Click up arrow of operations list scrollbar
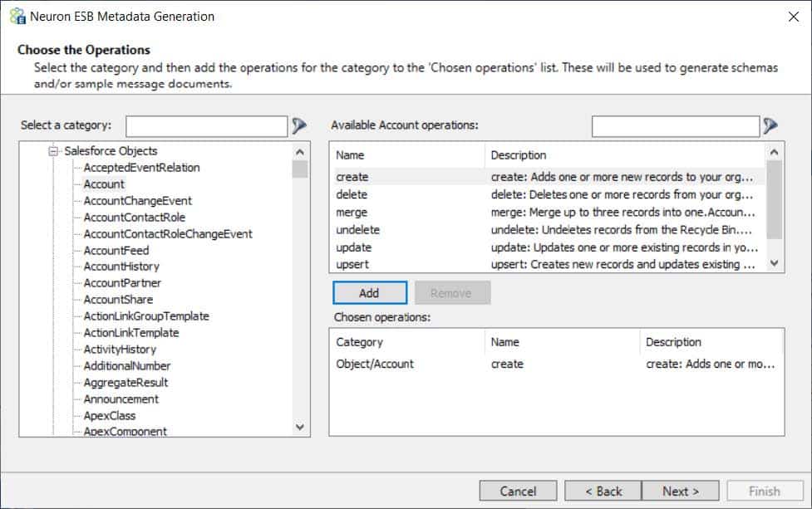 pos(775,152)
